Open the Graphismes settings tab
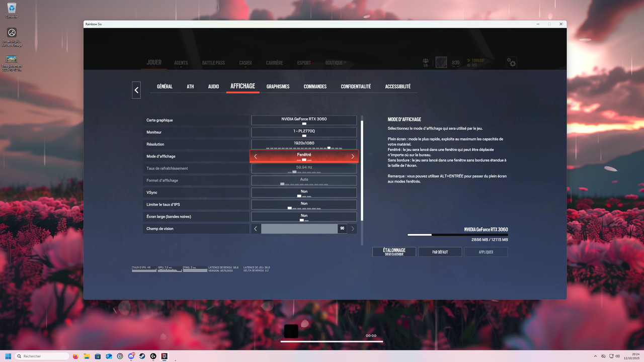 [x=278, y=86]
